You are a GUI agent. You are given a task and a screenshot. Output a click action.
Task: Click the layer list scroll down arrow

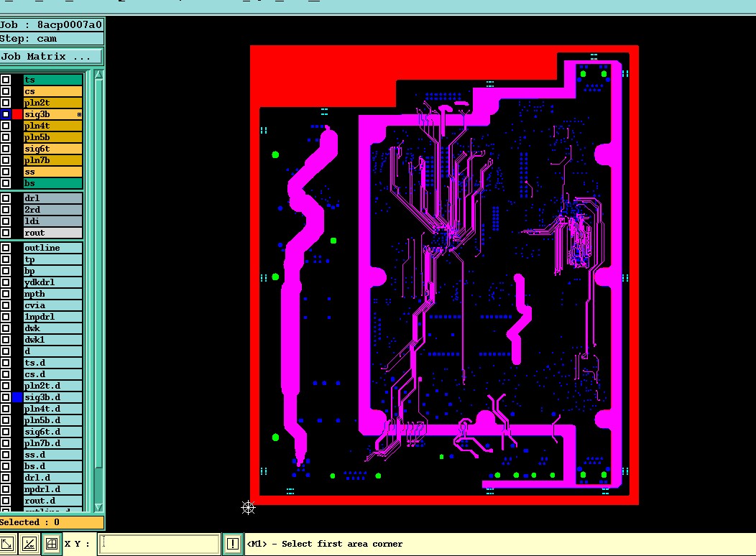click(98, 507)
